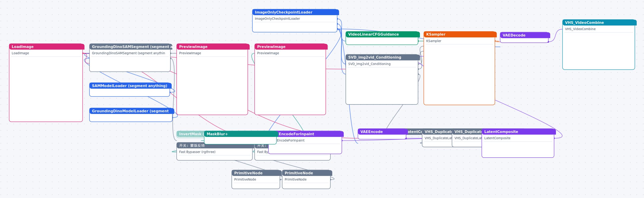Click 'EncodeForInpaint' body label text
Image resolution: width=644 pixels, height=198 pixels.
coord(291,140)
